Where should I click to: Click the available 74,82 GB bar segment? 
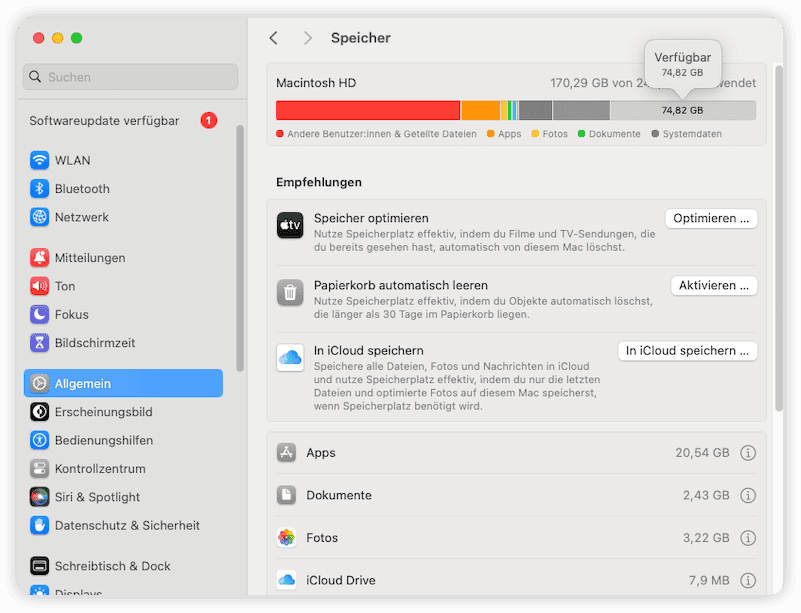(683, 110)
